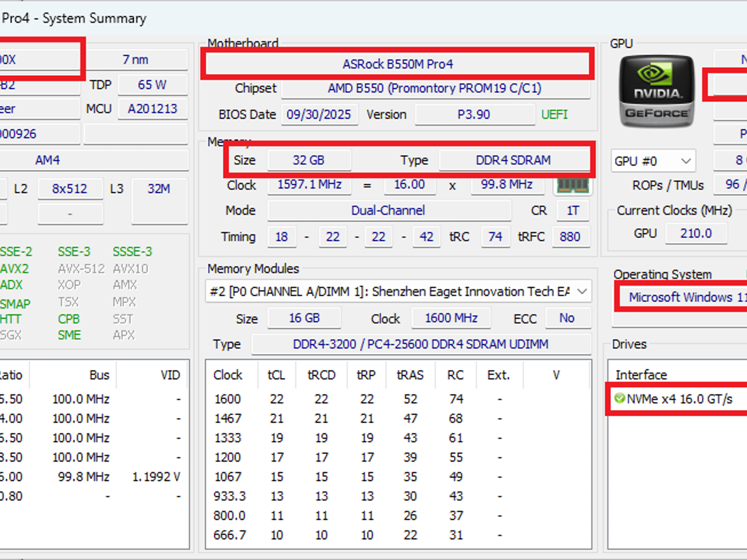Click the CPB feature flag
Image resolution: width=747 pixels, height=560 pixels.
(69, 319)
